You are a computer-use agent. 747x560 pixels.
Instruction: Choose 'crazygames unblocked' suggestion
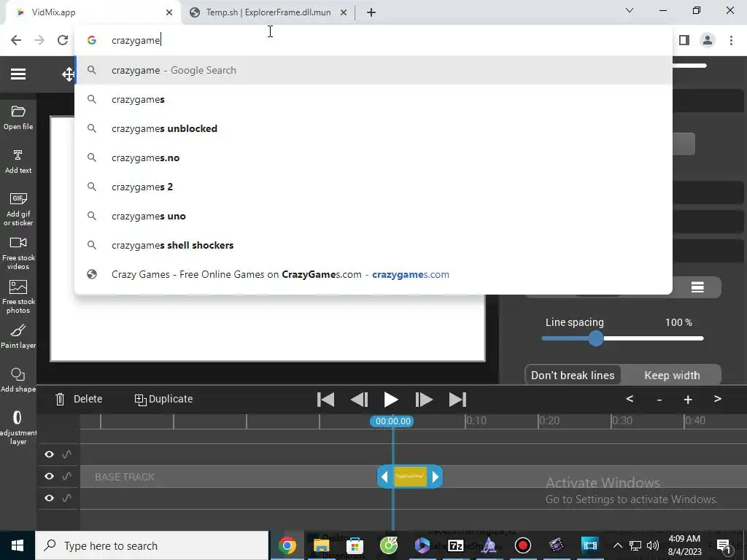[x=373, y=128]
